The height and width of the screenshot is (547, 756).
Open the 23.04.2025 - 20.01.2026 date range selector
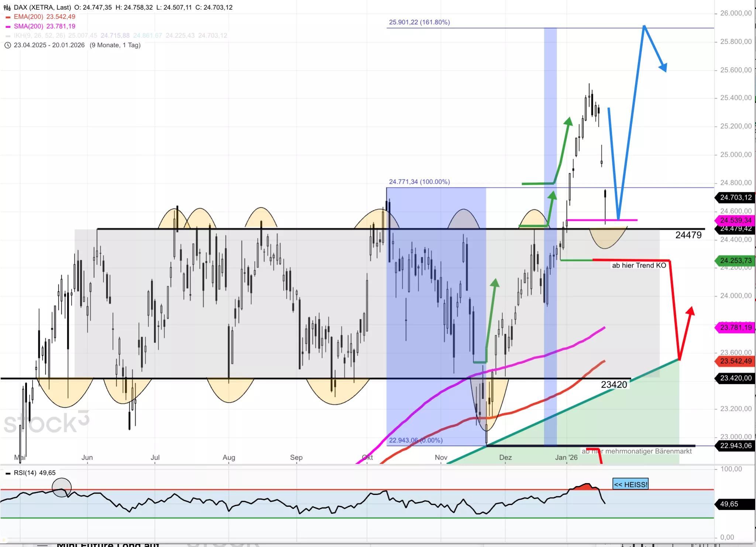[49, 45]
